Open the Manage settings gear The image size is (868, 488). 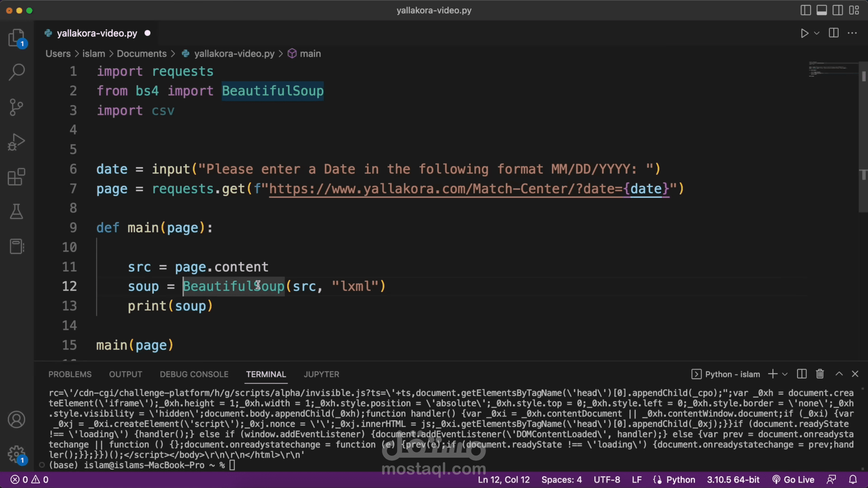pos(16,455)
